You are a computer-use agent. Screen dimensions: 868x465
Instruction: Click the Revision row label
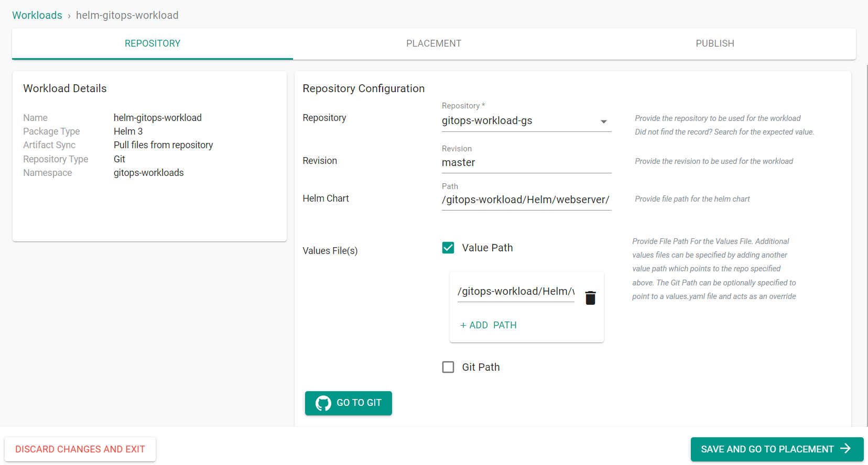click(x=320, y=161)
